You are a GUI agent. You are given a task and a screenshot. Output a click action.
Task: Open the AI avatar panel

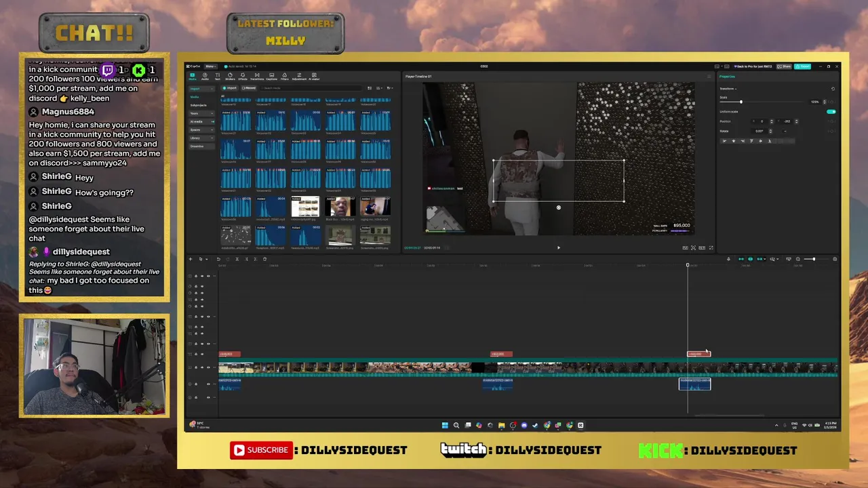pos(314,77)
